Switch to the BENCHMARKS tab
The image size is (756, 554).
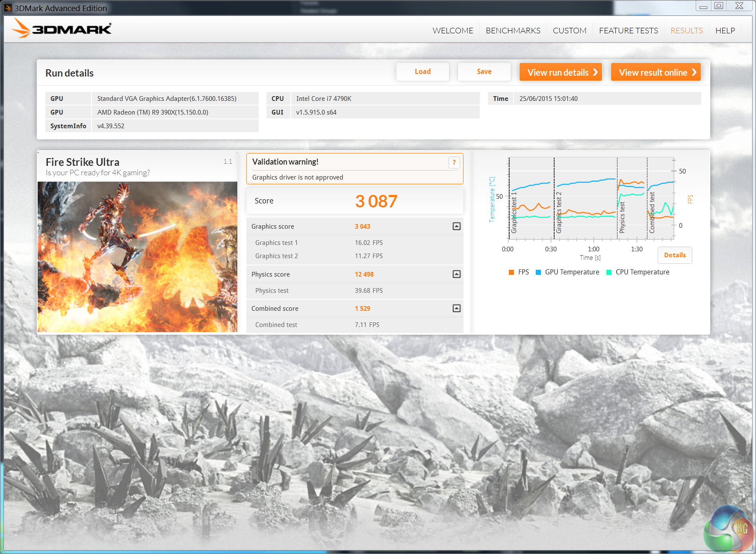(x=513, y=30)
